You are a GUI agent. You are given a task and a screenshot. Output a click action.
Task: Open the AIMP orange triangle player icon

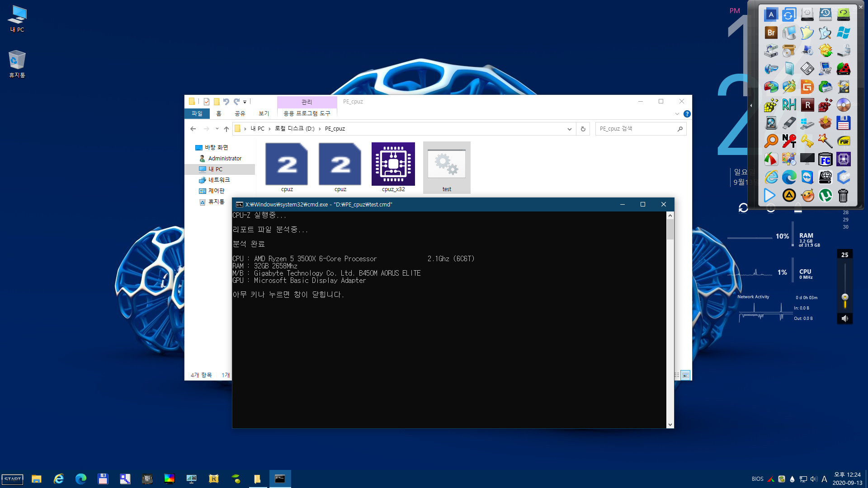coord(789,195)
